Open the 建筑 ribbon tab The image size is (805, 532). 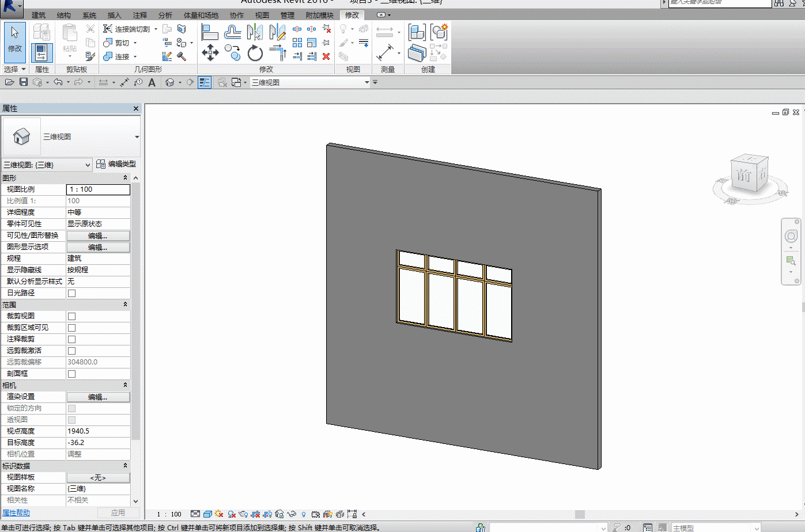pos(39,15)
